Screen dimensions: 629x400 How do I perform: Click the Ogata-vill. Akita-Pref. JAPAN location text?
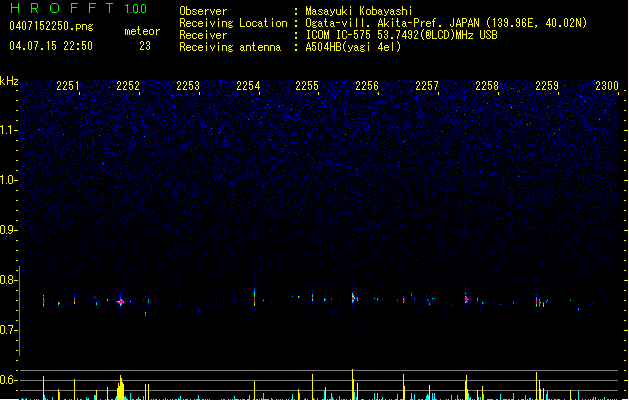[x=446, y=23]
